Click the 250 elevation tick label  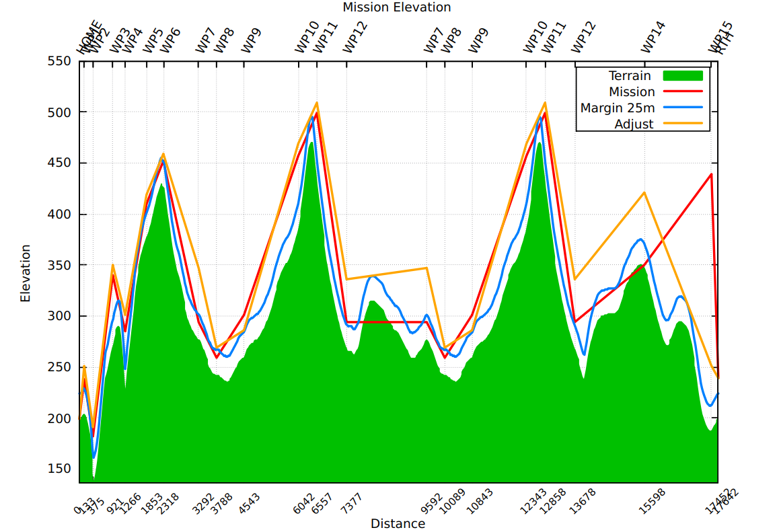59,367
